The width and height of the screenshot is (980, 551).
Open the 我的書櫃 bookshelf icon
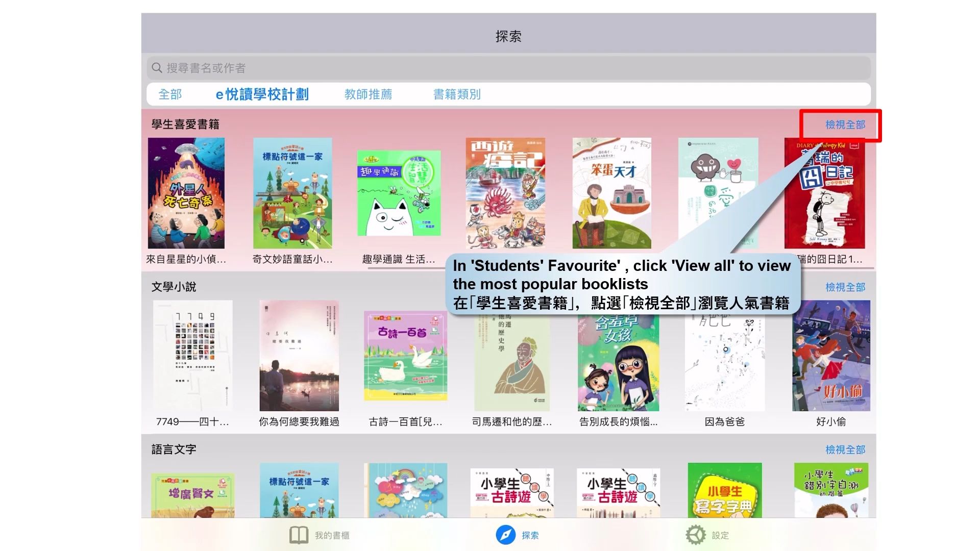pyautogui.click(x=299, y=535)
